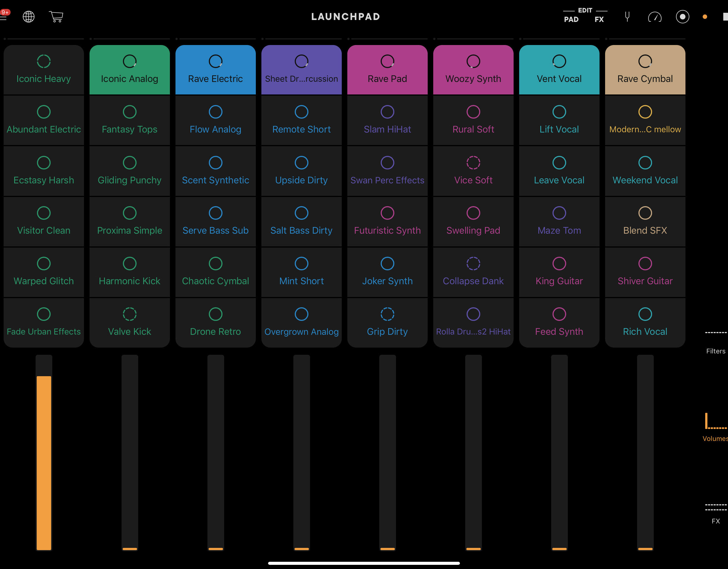Toggle the Rave Cymbal pad
Screen dimensions: 728x569
coord(645,70)
